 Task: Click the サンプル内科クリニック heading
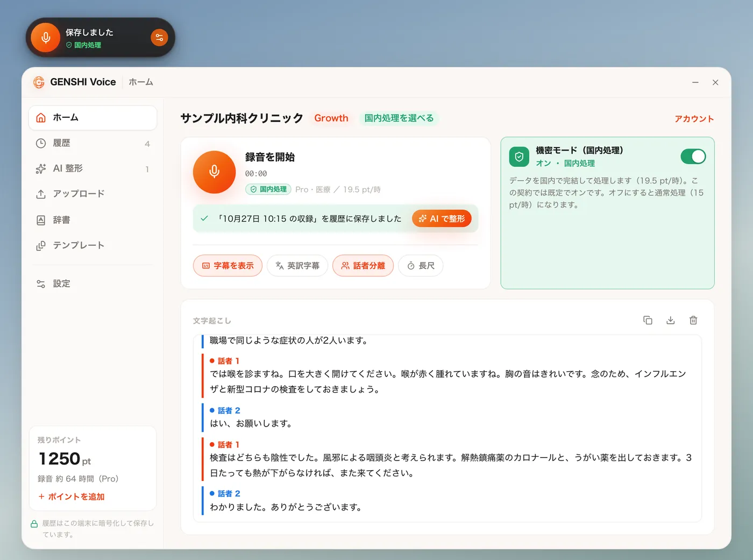[241, 118]
